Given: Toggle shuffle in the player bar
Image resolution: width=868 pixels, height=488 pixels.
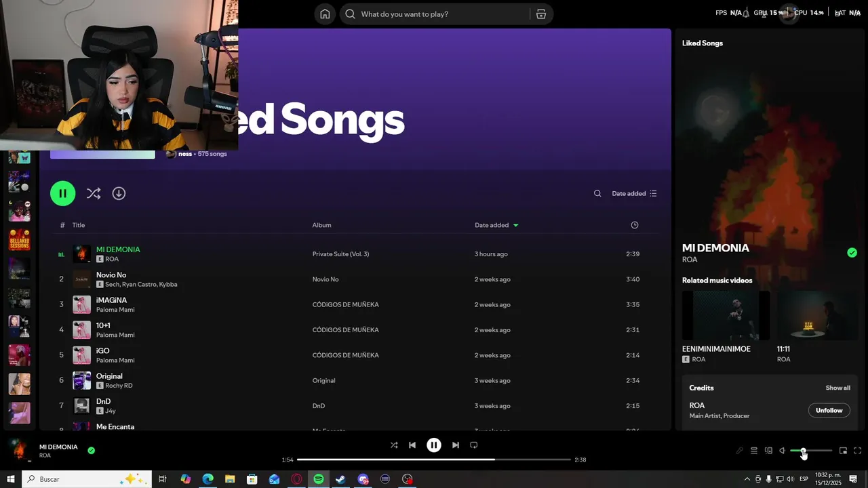Looking at the screenshot, I should point(394,445).
